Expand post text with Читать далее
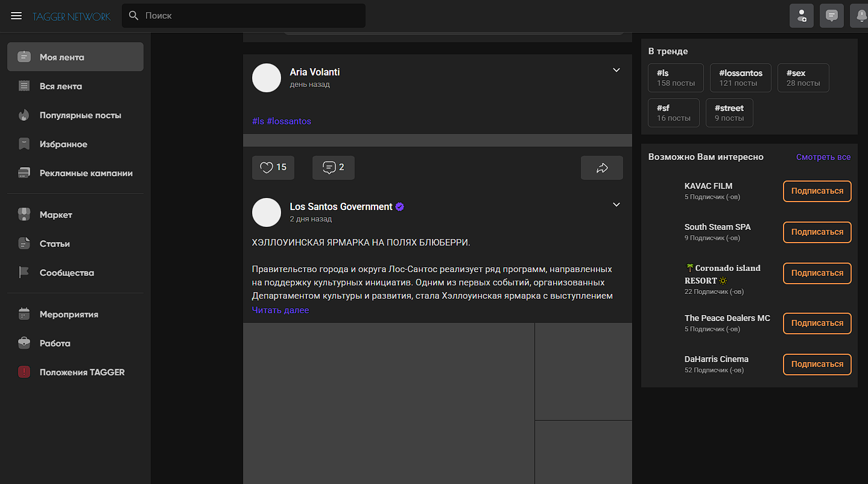The width and height of the screenshot is (868, 484). point(280,310)
